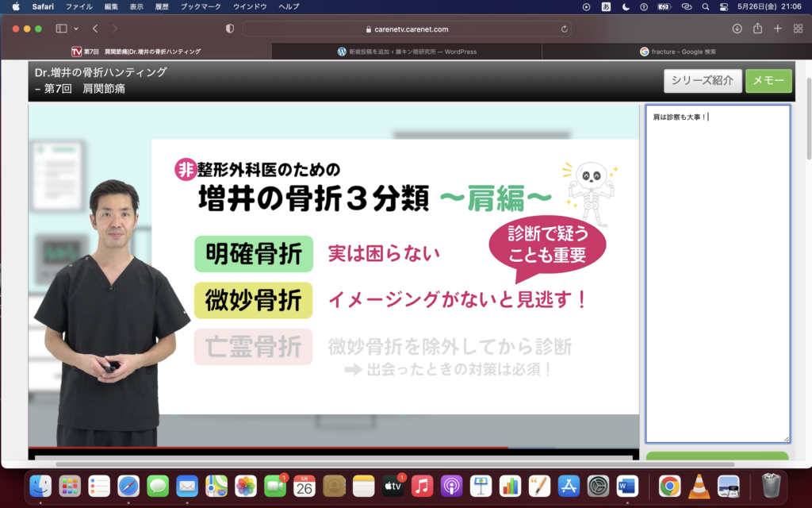Open the 履歴 menu in menu bar

pos(162,6)
